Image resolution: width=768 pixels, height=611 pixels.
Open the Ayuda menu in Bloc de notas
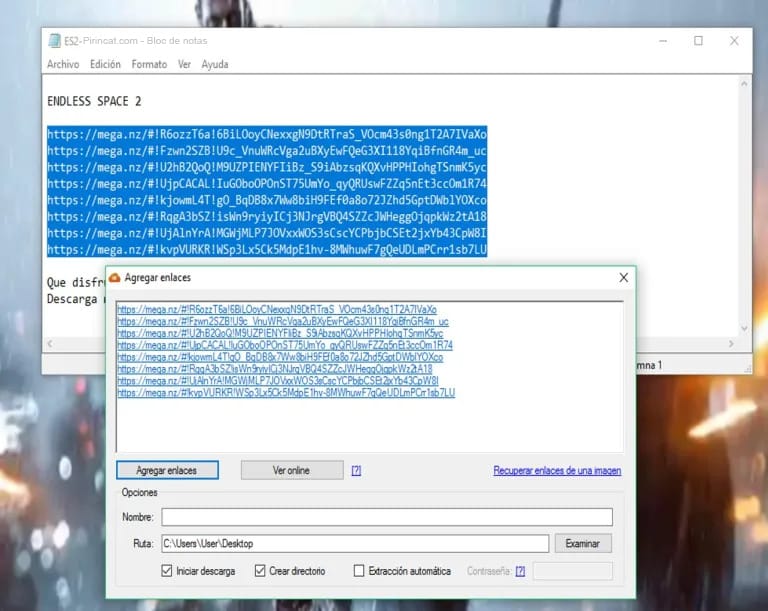(x=215, y=64)
